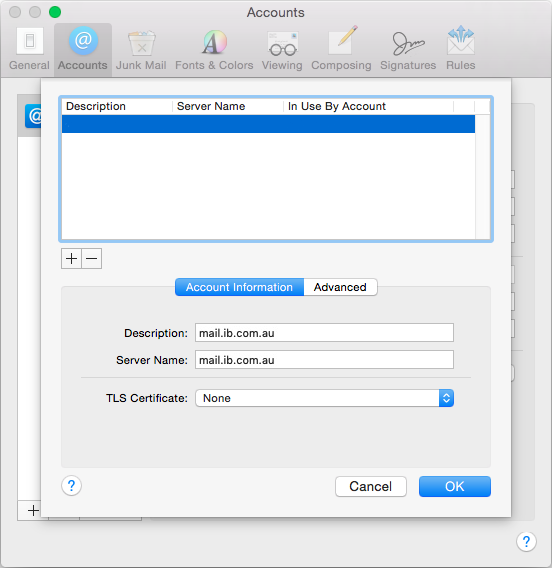Open the Rules preferences pane
This screenshot has height=568, width=552.
460,49
